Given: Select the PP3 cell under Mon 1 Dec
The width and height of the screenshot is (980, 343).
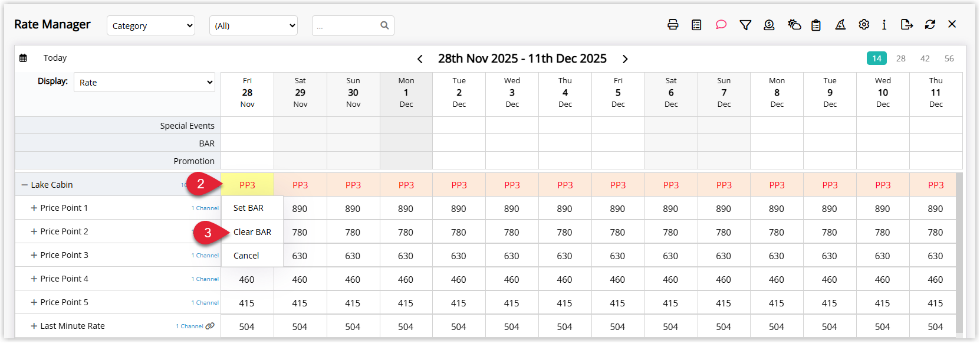Looking at the screenshot, I should tap(406, 185).
